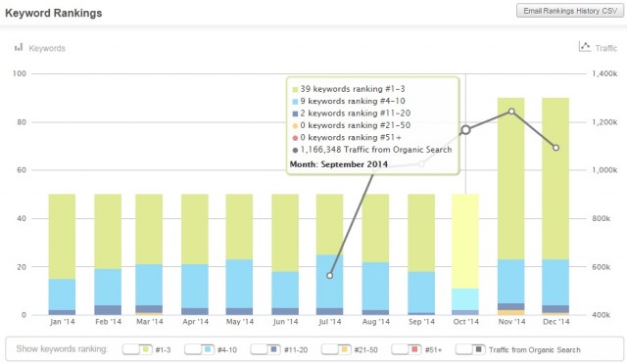Click the Dec '14 stacked bar

click(x=555, y=206)
